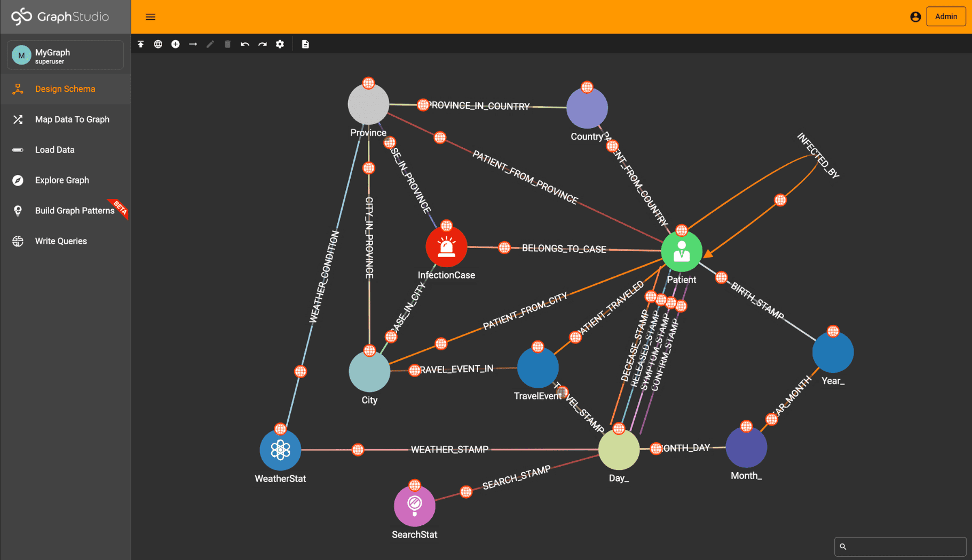972x560 pixels.
Task: Open Build Graph Patterns beta feature
Action: coord(75,211)
